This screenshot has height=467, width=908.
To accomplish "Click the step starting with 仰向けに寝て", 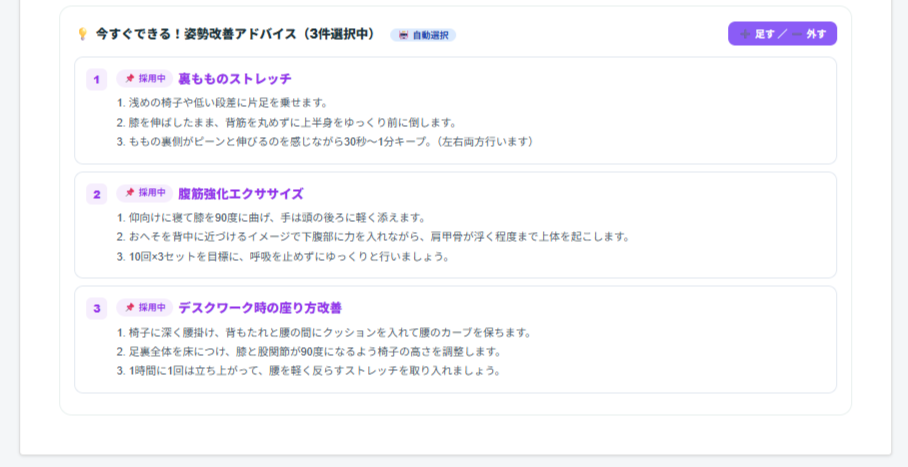I will [x=276, y=217].
